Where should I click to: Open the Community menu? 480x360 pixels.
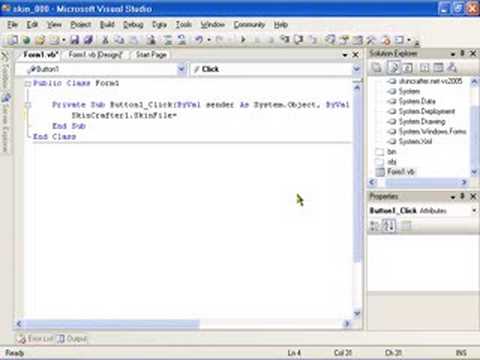(x=249, y=25)
